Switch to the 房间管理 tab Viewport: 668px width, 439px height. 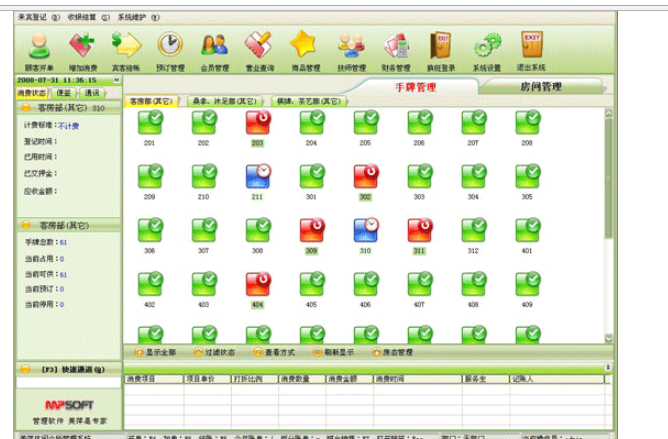(541, 87)
